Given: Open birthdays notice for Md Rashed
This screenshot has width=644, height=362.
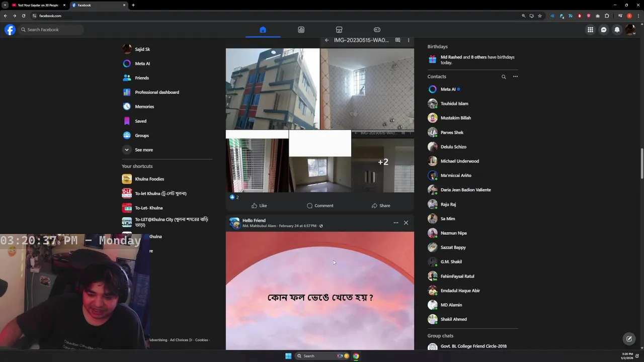Looking at the screenshot, I should pyautogui.click(x=472, y=60).
